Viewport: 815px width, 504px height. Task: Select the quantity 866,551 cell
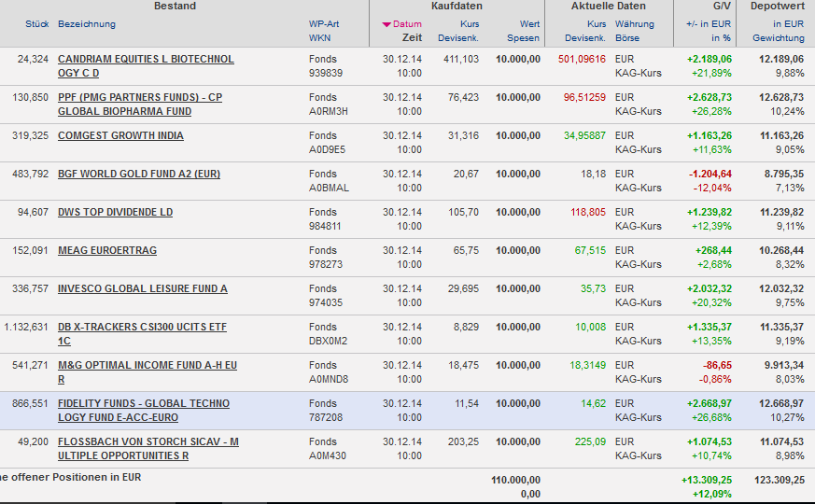[x=30, y=404]
